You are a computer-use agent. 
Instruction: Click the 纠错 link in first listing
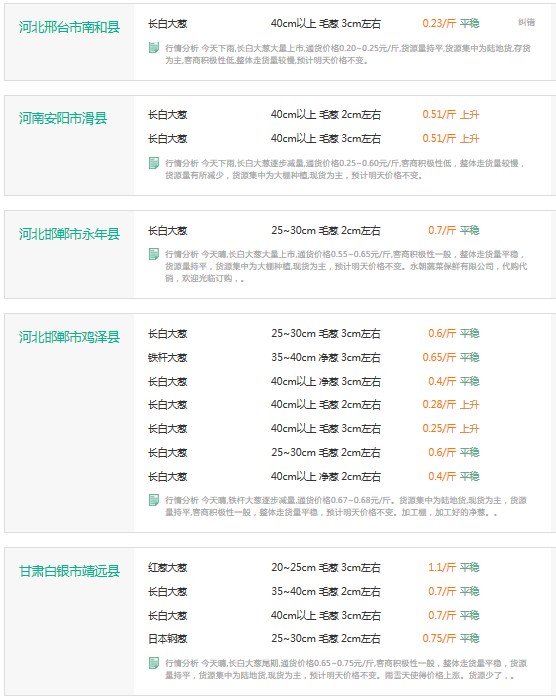(526, 22)
